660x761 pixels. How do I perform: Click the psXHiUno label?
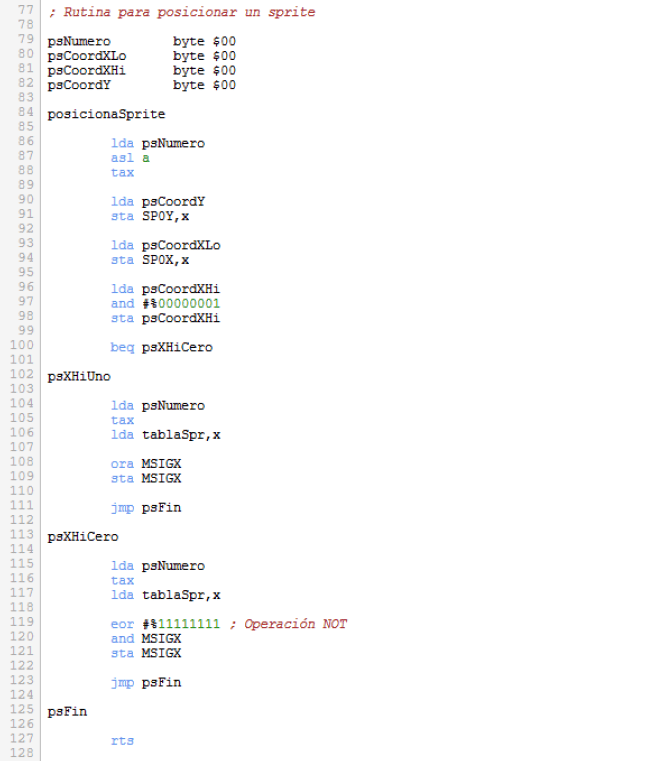pos(79,376)
